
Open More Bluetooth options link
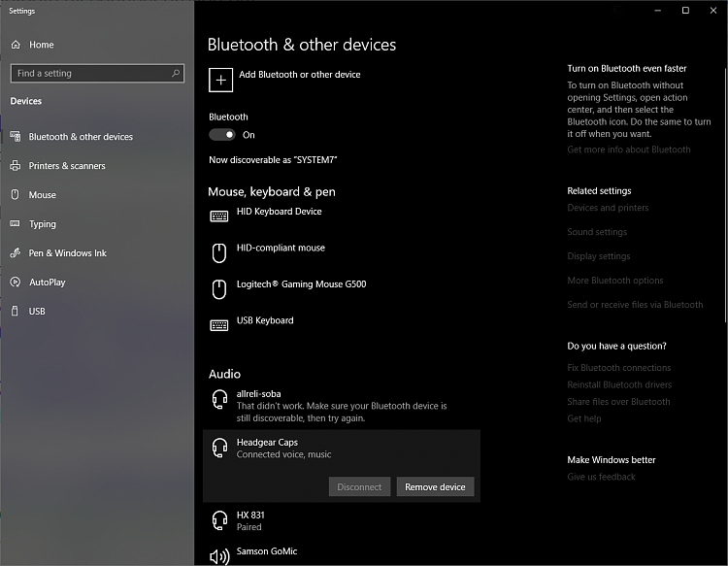coord(615,281)
